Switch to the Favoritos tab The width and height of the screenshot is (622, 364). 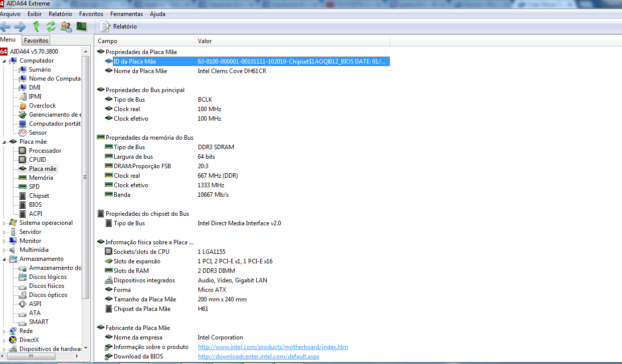tap(36, 41)
